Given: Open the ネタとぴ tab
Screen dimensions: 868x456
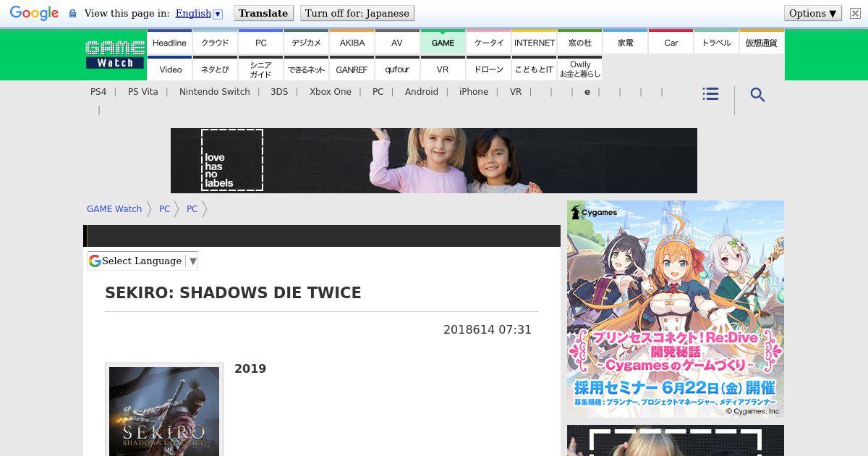Looking at the screenshot, I should tap(215, 68).
